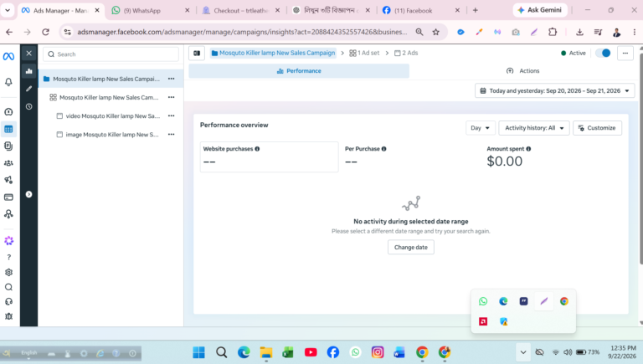Collapse hidden tray icons chevron
The height and width of the screenshot is (364, 643).
pyautogui.click(x=522, y=352)
